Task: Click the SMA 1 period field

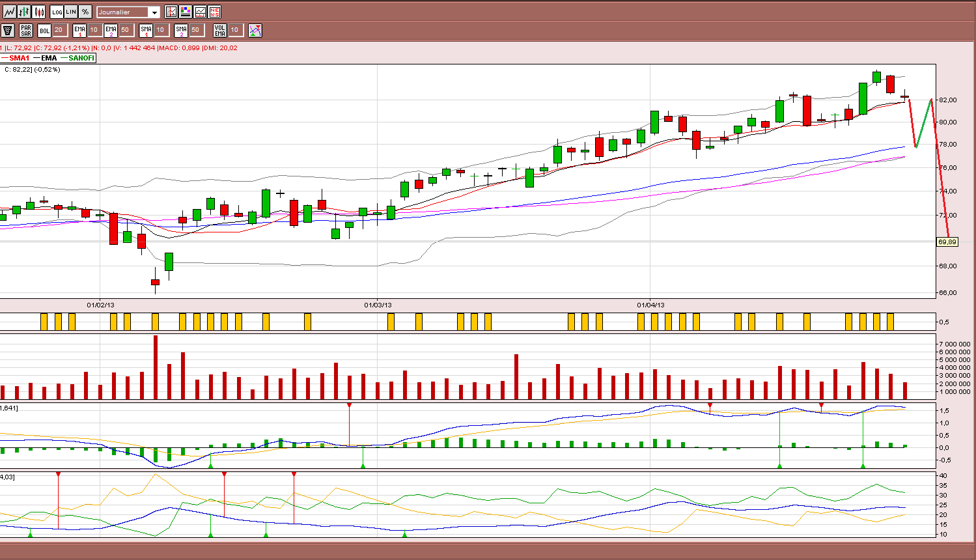Action: (x=161, y=30)
